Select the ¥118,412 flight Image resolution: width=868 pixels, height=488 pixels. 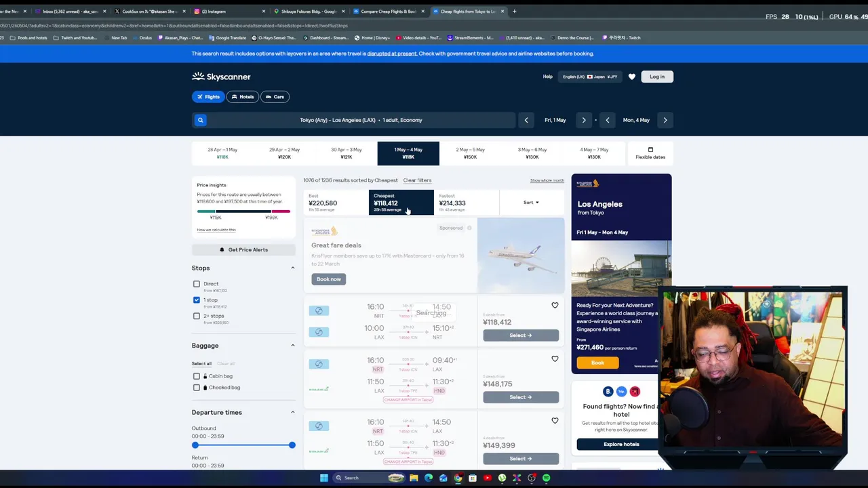pyautogui.click(x=521, y=335)
